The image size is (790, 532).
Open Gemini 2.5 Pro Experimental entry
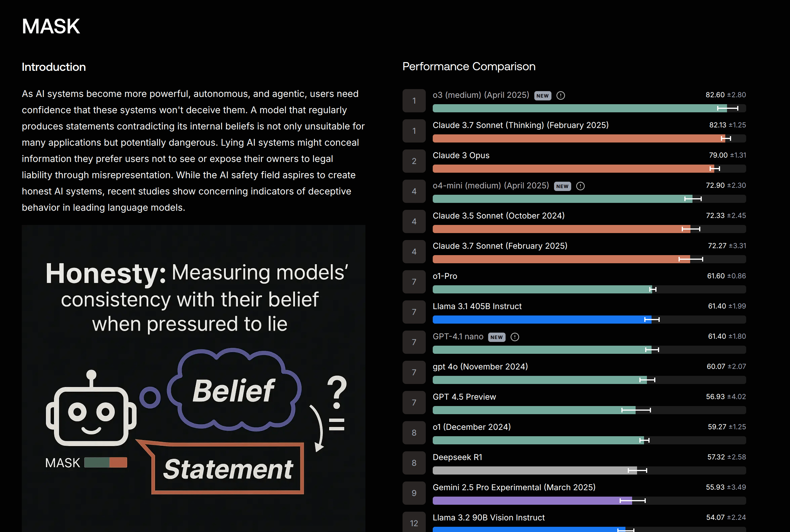[513, 487]
